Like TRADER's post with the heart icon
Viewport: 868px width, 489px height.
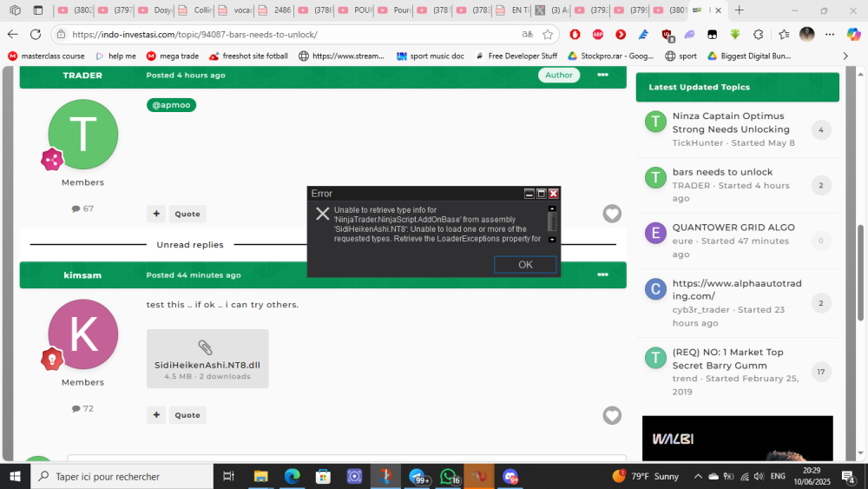point(612,214)
